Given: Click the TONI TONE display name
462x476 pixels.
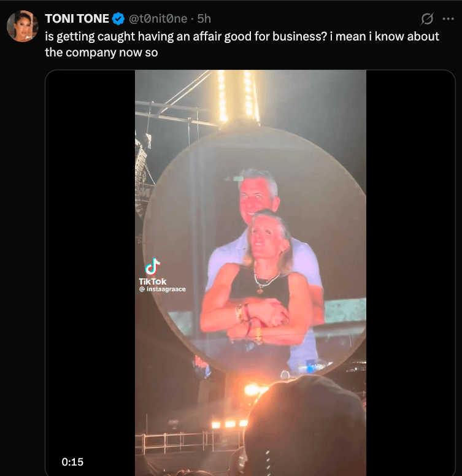Looking at the screenshot, I should [77, 19].
